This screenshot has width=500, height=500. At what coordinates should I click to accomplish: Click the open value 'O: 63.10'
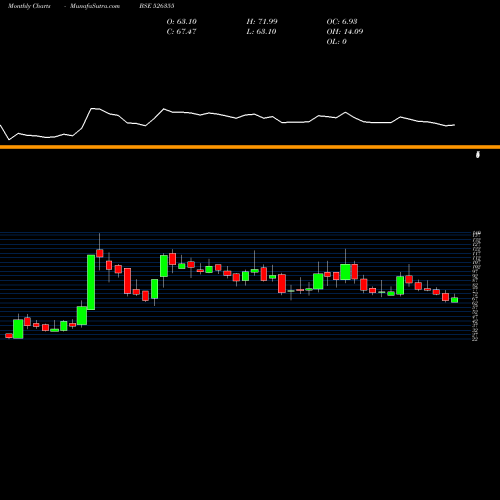(x=182, y=22)
